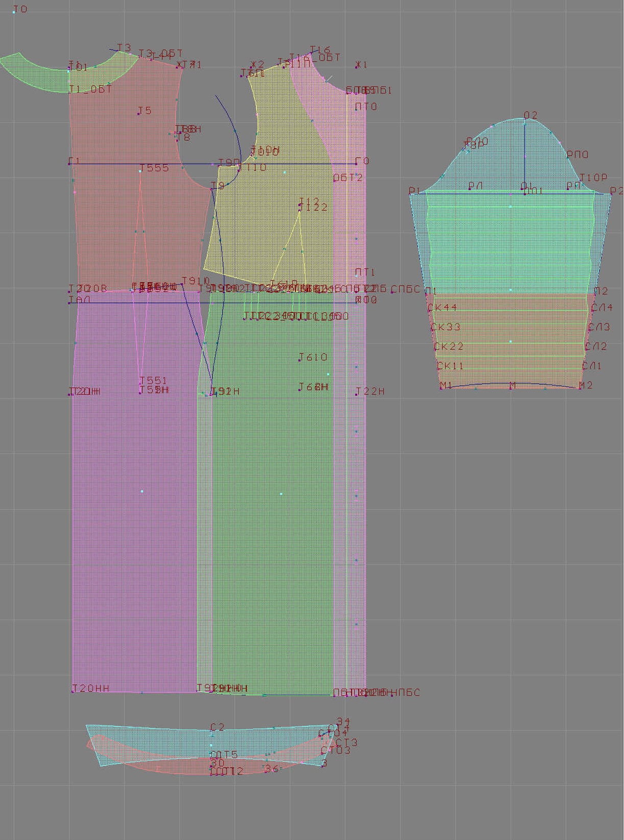The height and width of the screenshot is (840, 624).
Task: Click point М1 at the sleeve hem
Action: [x=442, y=388]
